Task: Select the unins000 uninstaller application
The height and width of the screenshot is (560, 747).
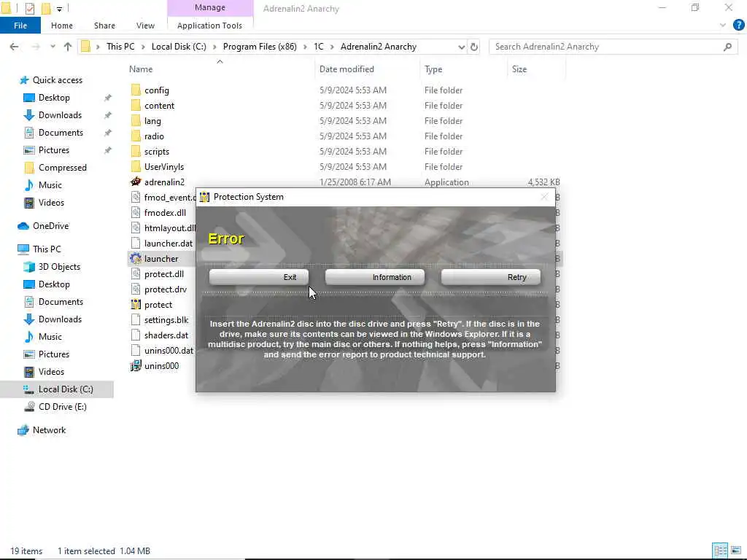Action: click(x=161, y=366)
